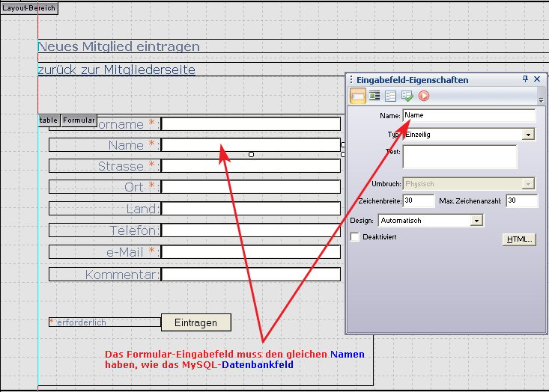Screen dimensions: 549x392
Task: Select the Kommentar form input field
Action: 251,275
